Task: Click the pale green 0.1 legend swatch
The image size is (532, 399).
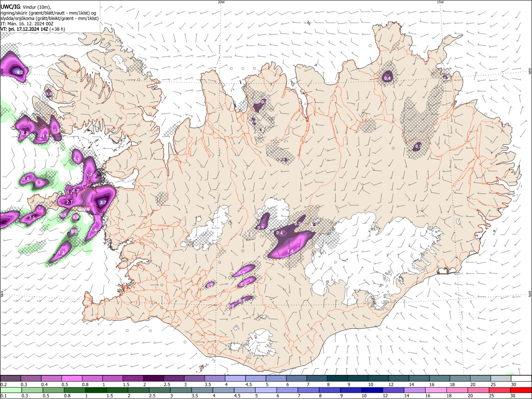Action: coord(11,390)
